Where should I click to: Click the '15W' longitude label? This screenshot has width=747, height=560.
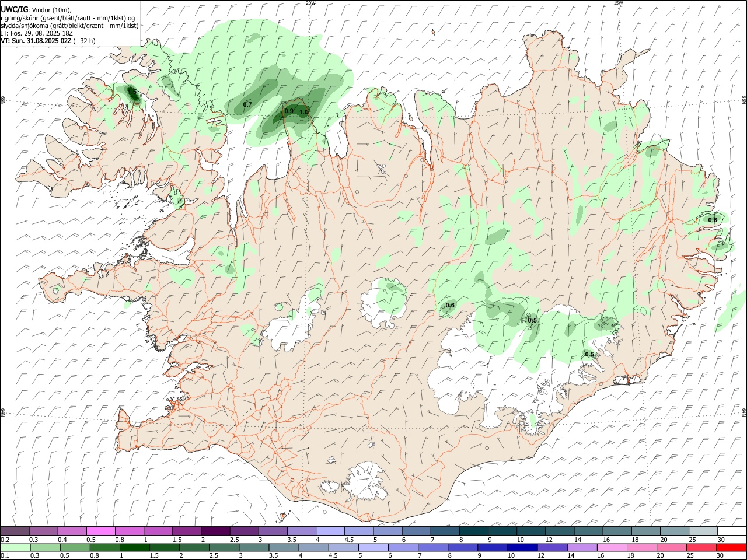pos(619,3)
